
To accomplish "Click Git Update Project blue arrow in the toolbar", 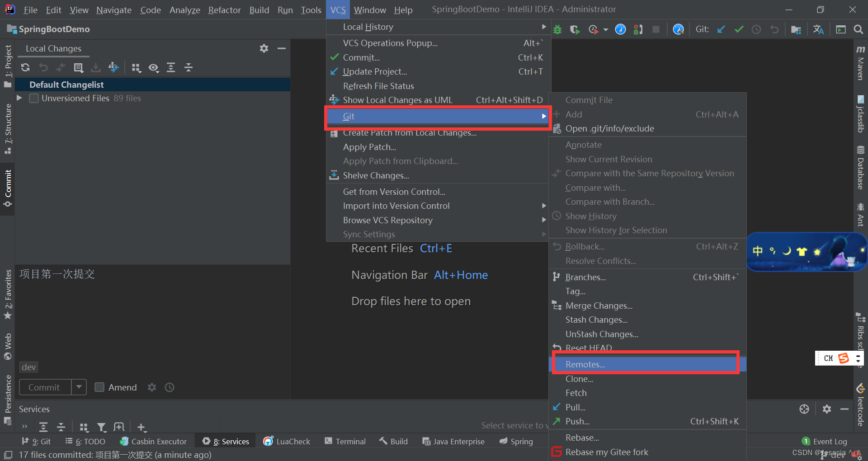I will (x=721, y=29).
